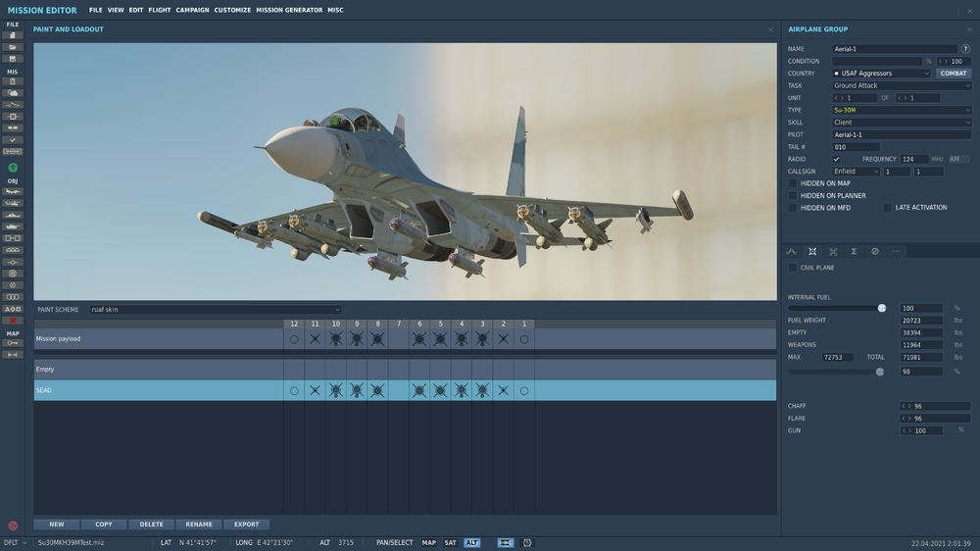Select the ground vehicle placement tool

13,226
